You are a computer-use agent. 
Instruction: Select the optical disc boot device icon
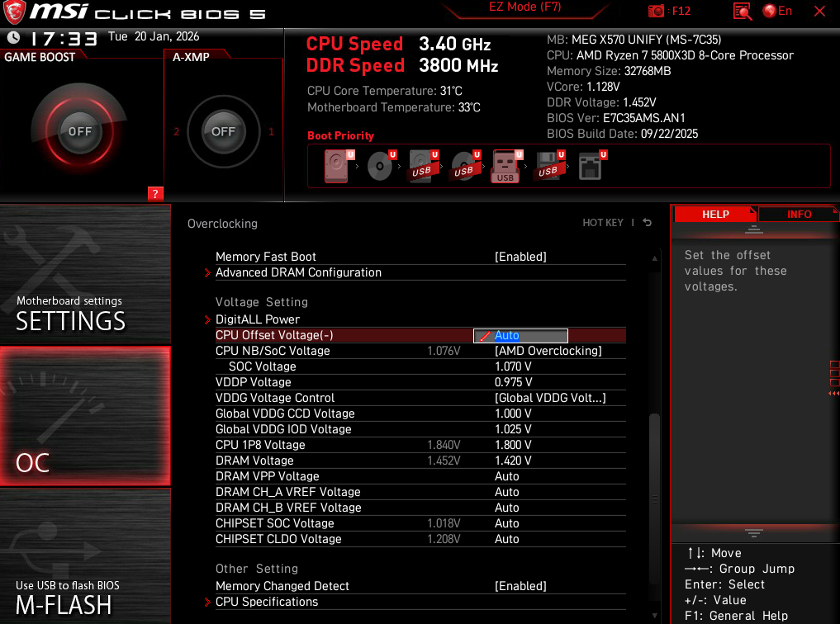click(x=381, y=166)
